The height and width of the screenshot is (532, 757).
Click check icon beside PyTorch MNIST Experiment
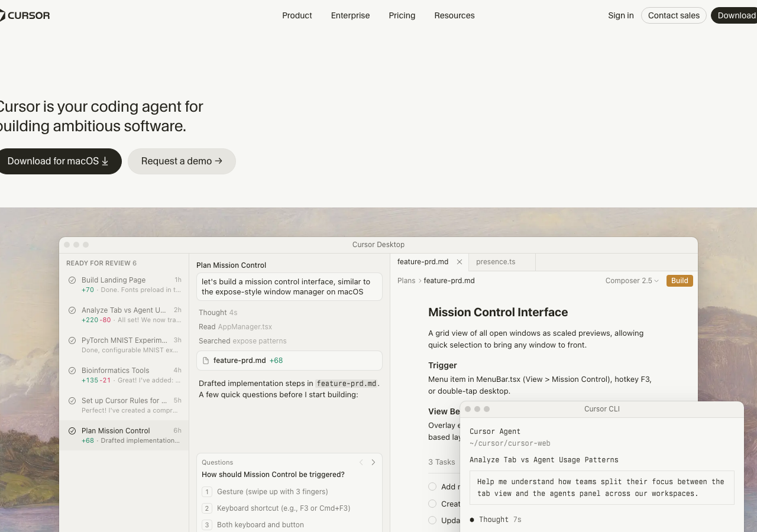pos(72,340)
